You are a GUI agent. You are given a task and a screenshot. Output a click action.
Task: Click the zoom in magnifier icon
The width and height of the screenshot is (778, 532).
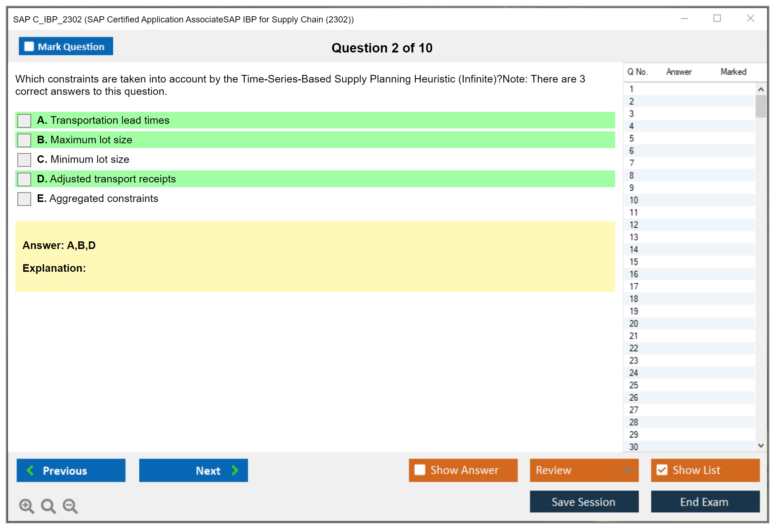(x=26, y=506)
